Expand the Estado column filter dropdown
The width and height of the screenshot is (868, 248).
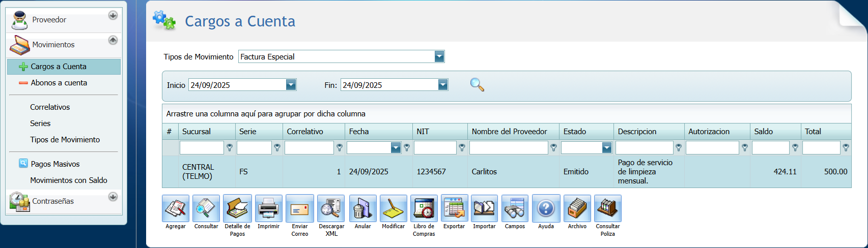pos(606,148)
